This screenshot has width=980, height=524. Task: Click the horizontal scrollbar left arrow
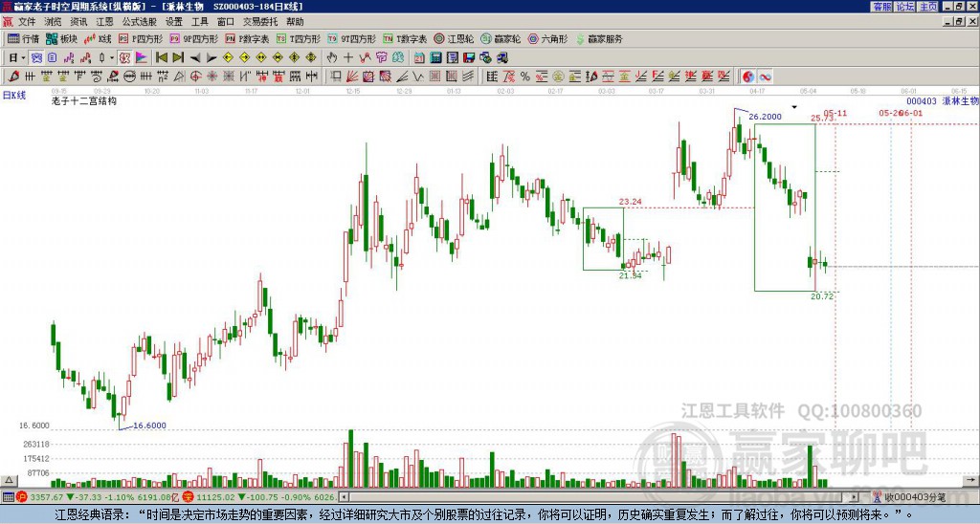coord(344,497)
